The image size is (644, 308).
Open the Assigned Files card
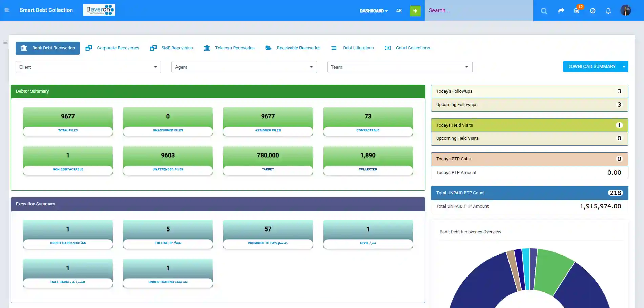tap(268, 122)
